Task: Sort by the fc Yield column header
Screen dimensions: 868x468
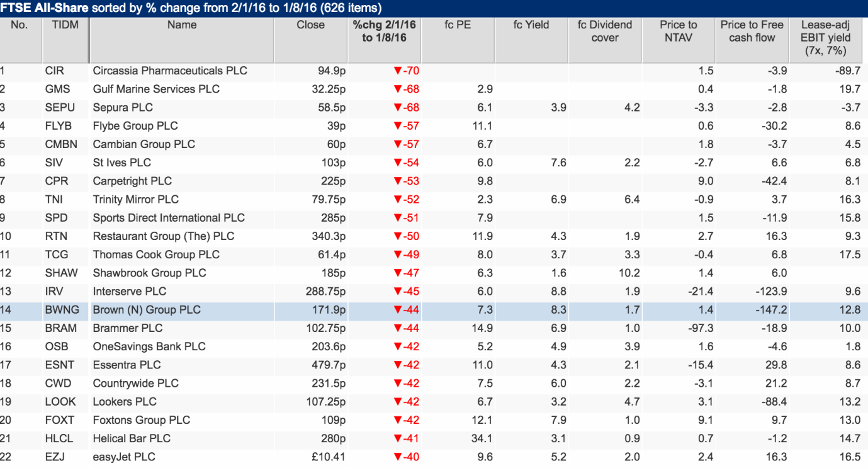Action: [x=531, y=40]
